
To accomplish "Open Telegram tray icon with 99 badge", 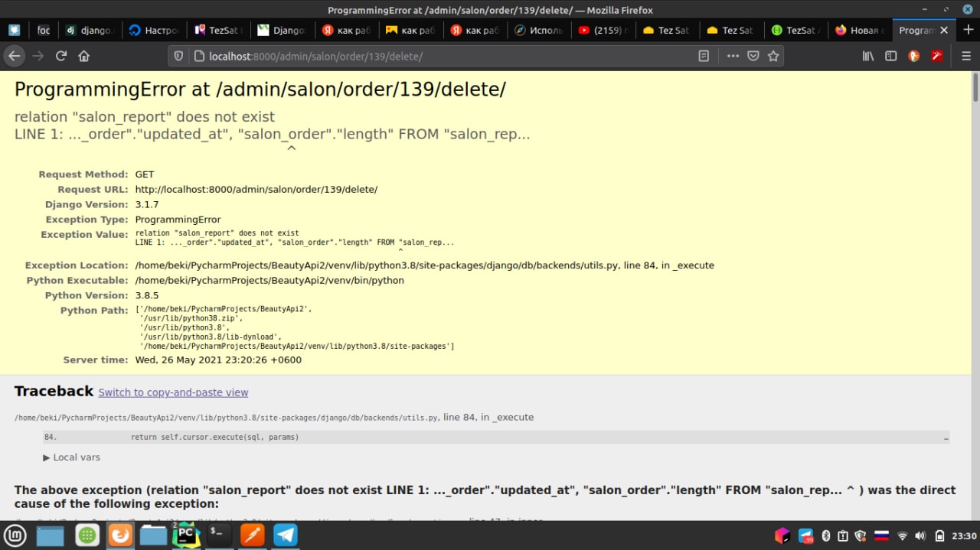I will tap(806, 535).
